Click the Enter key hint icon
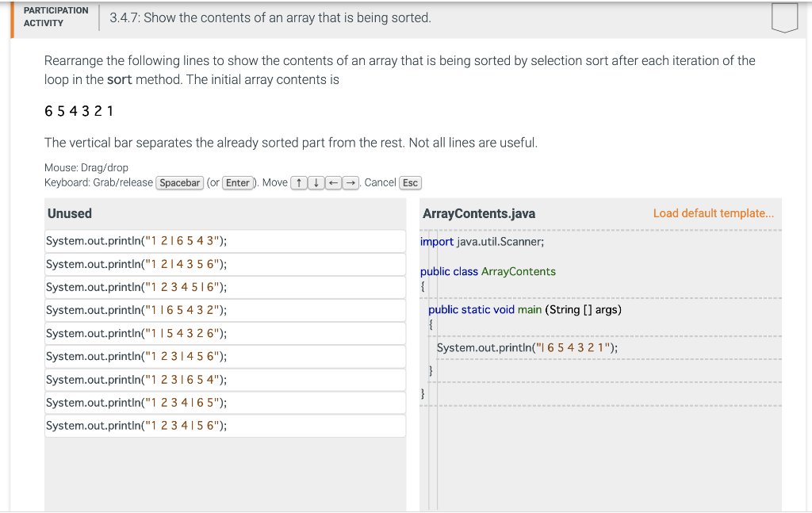This screenshot has height=513, width=812. coord(238,182)
